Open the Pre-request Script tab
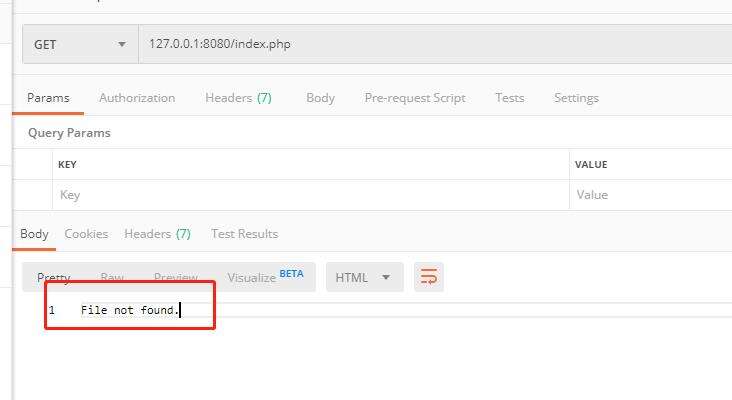The width and height of the screenshot is (732, 400). click(415, 98)
